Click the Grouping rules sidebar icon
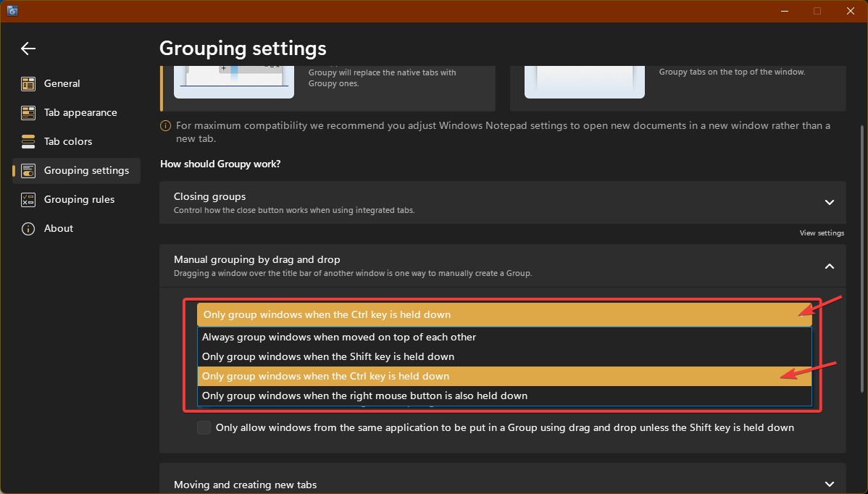 (x=28, y=200)
